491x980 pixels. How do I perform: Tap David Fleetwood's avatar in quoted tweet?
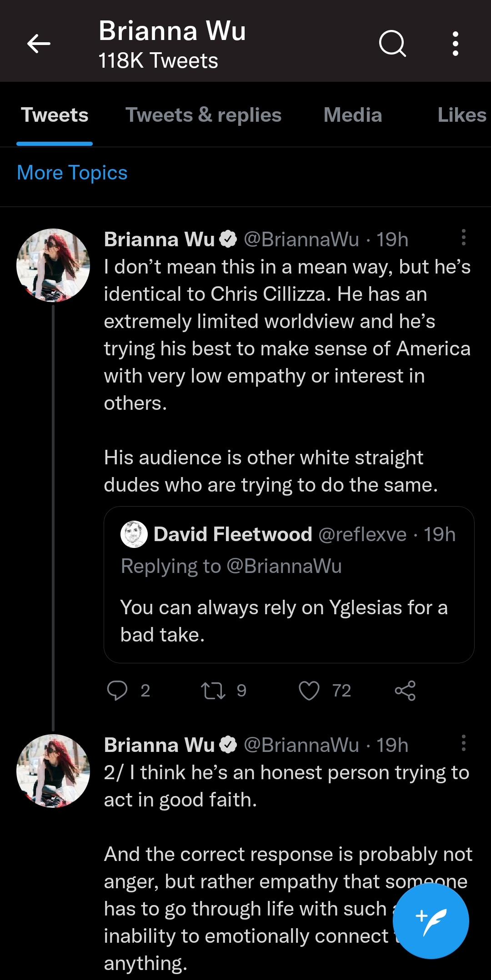tap(134, 534)
